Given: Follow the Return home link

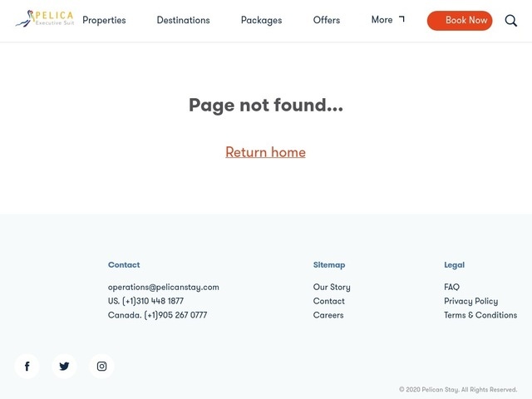Looking at the screenshot, I should pos(265,152).
